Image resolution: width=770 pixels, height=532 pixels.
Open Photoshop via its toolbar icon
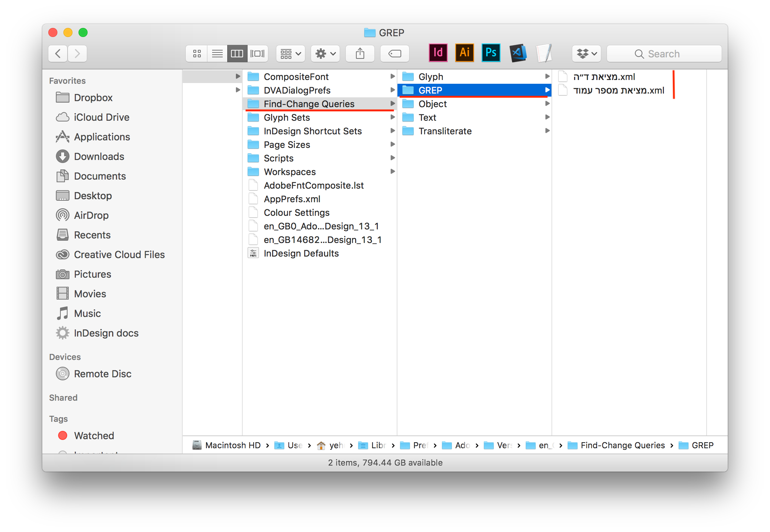pyautogui.click(x=491, y=53)
